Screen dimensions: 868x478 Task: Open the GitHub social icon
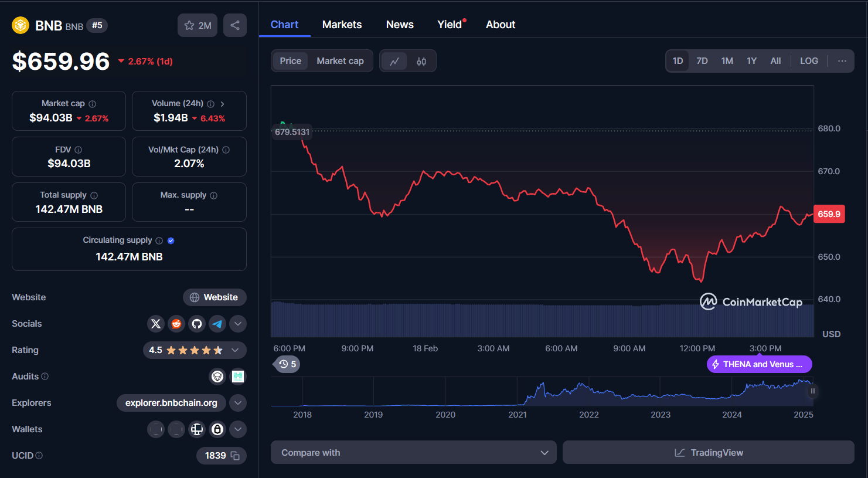tap(196, 324)
